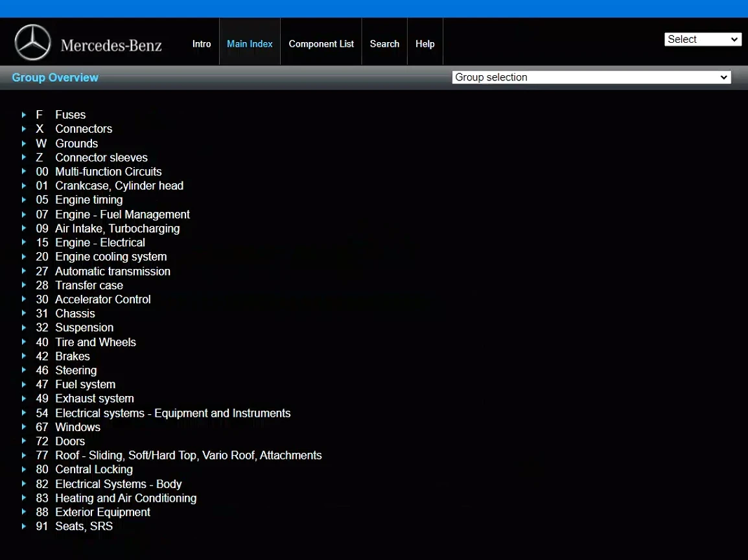Viewport: 748px width, 560px height.
Task: Select the Transfer case entry
Action: click(89, 285)
